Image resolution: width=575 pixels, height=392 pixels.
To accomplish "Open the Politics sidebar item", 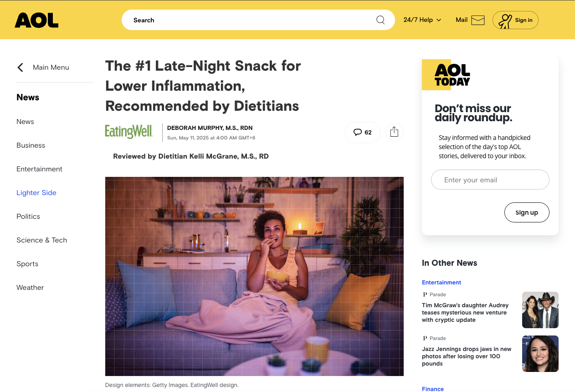I will click(x=28, y=217).
